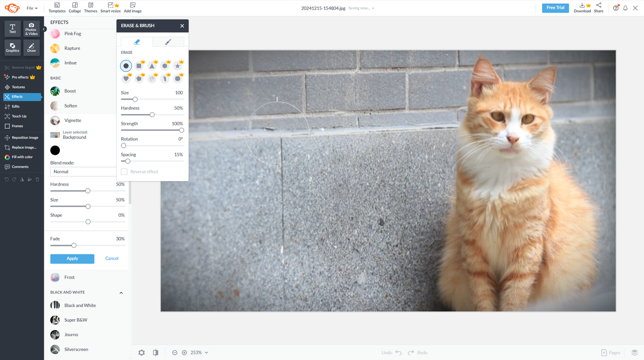Click the zoom out minus icon
Screen dimensions: 644x360
click(x=175, y=352)
